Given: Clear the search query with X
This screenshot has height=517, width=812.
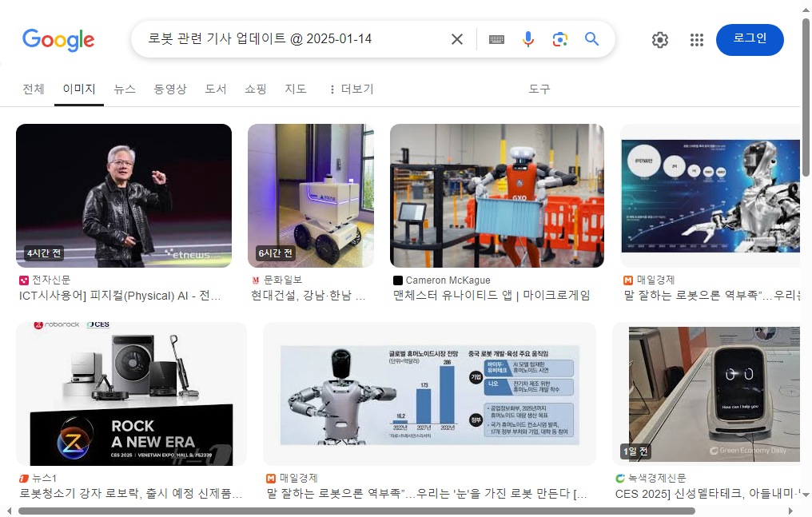Looking at the screenshot, I should tap(457, 39).
